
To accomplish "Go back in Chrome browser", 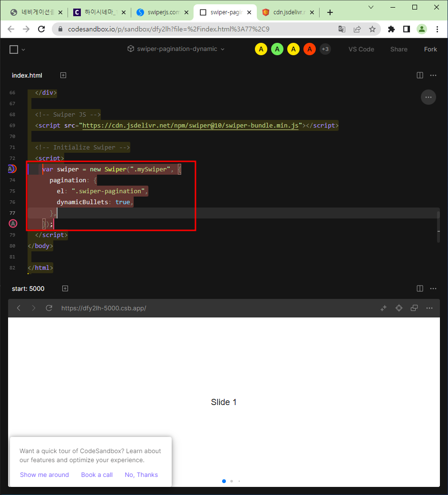I will (11, 30).
